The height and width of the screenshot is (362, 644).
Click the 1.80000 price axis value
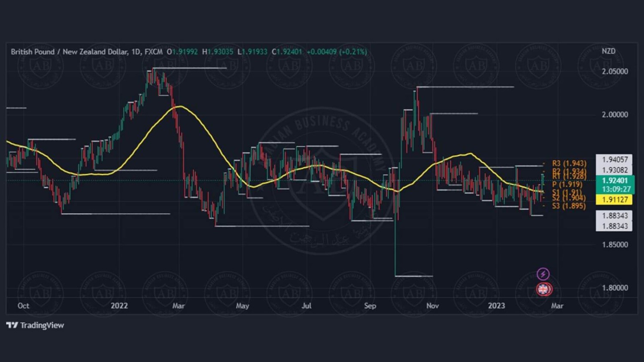614,288
